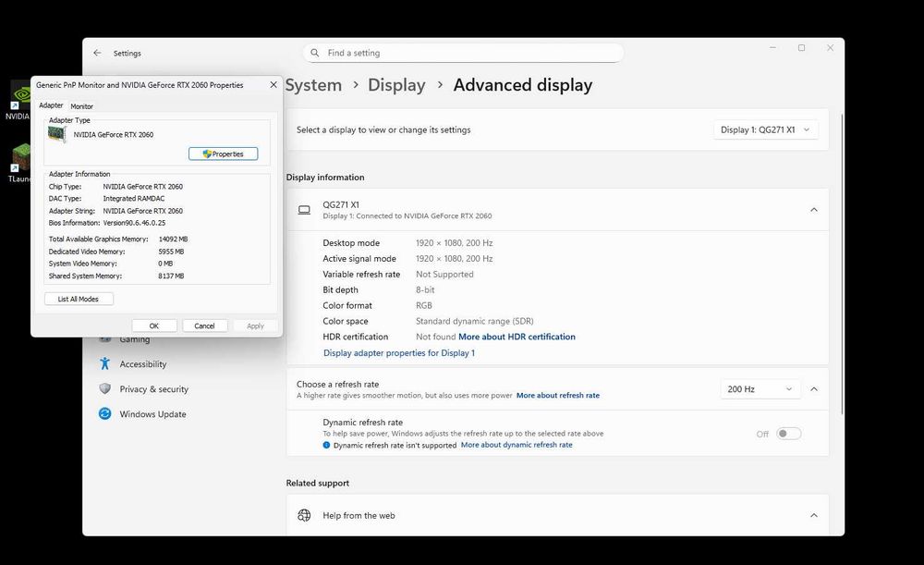
Task: Click the 14092 MB total graphics memory
Action: pos(174,239)
